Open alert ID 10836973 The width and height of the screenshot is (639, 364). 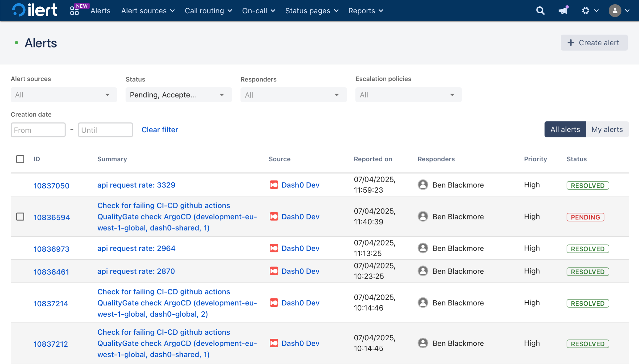[51, 249]
